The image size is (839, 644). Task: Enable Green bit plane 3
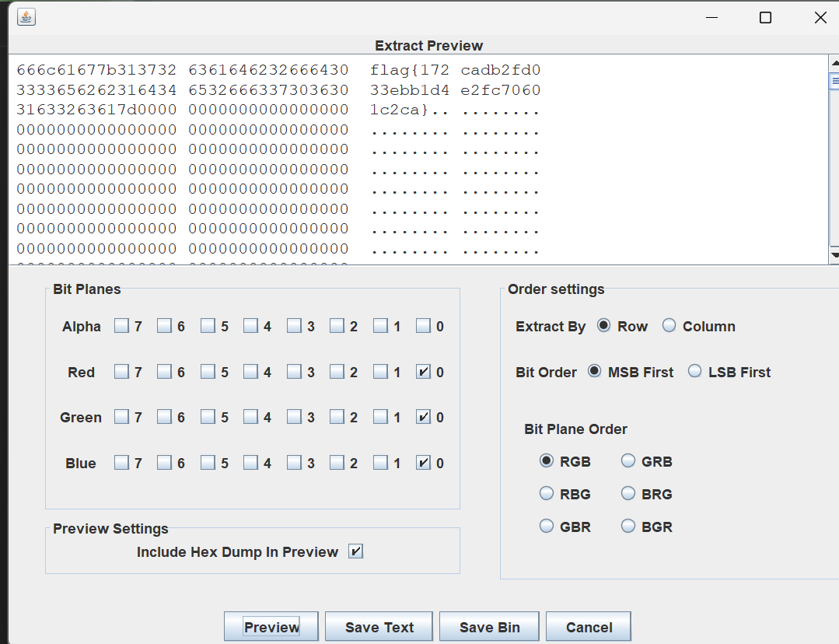click(293, 417)
